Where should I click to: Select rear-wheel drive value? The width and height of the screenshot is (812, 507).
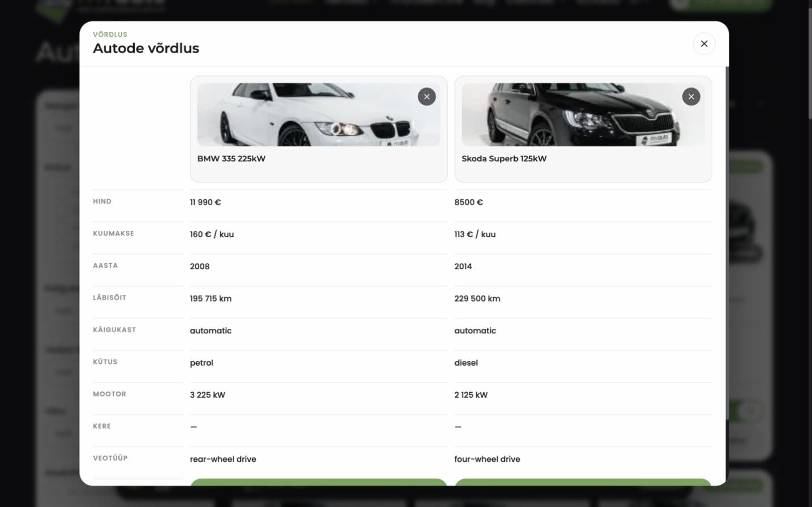(x=223, y=459)
